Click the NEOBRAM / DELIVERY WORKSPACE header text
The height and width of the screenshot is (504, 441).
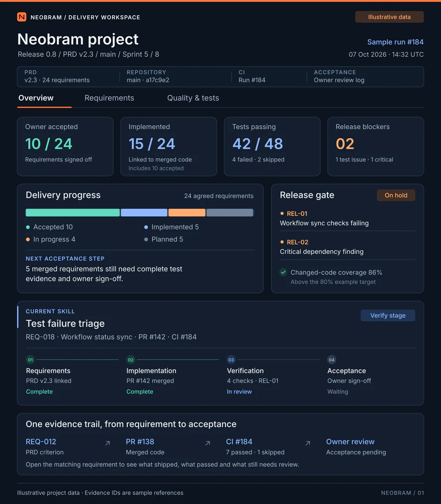click(85, 17)
